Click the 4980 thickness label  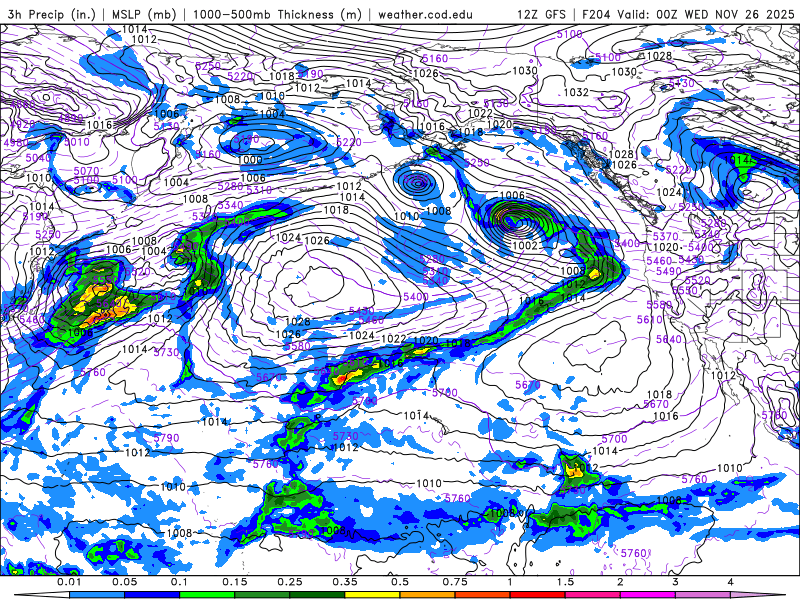point(16,142)
